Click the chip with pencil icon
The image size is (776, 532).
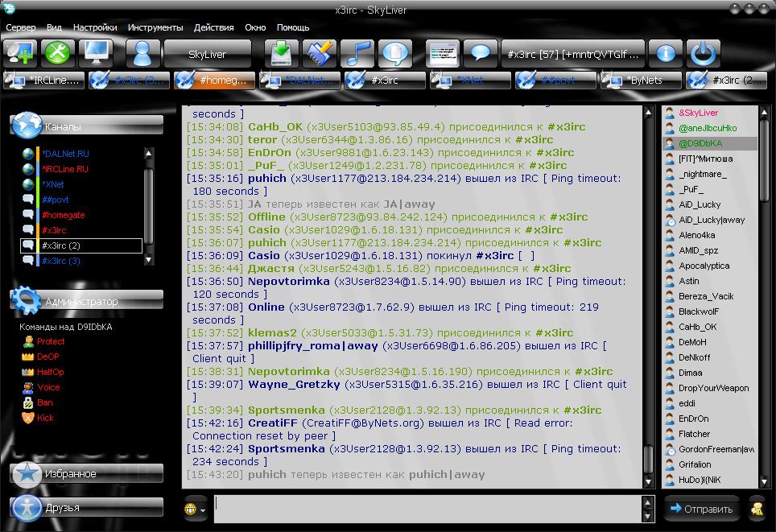pos(320,53)
